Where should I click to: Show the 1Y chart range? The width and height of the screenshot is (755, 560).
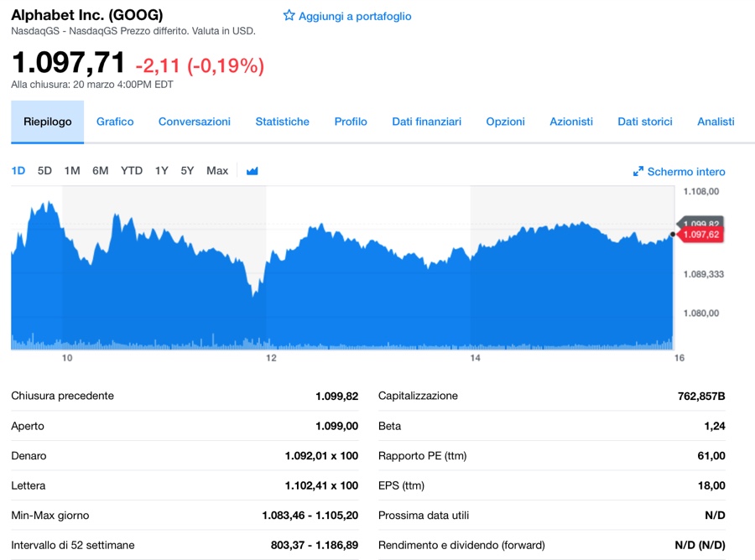(x=162, y=171)
